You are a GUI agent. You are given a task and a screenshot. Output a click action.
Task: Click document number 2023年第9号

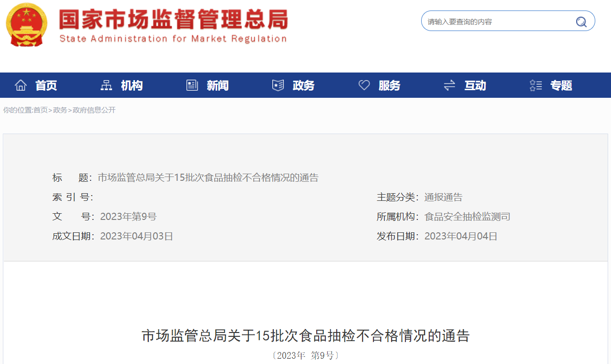[128, 217]
